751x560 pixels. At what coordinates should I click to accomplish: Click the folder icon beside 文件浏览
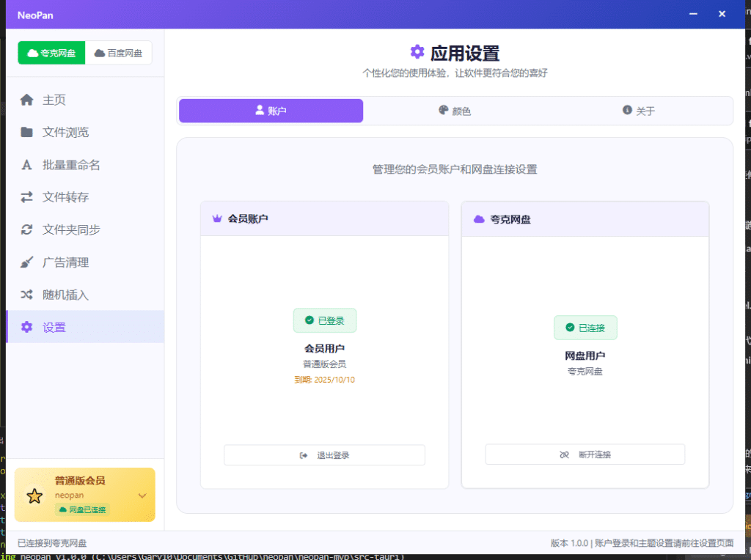click(27, 132)
